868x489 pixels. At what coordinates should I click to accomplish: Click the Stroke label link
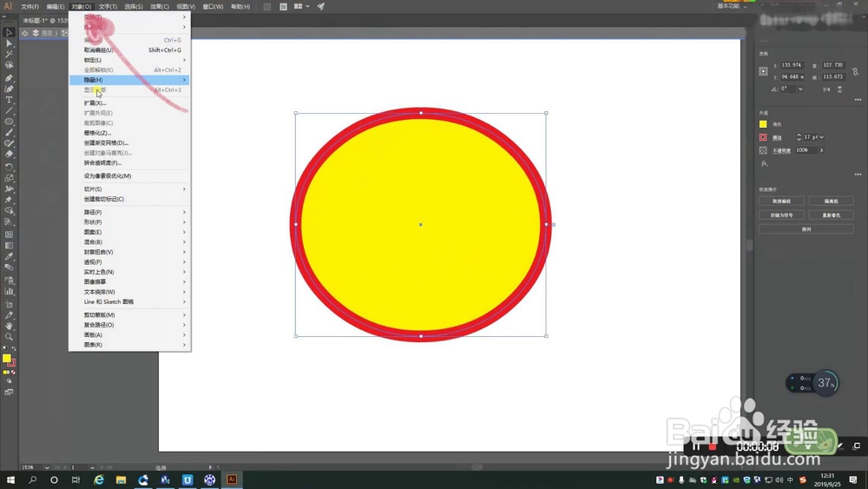[777, 137]
